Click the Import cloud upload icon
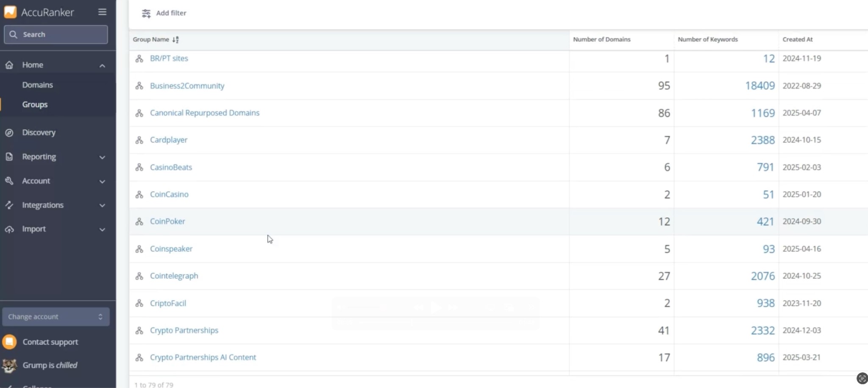 tap(9, 229)
